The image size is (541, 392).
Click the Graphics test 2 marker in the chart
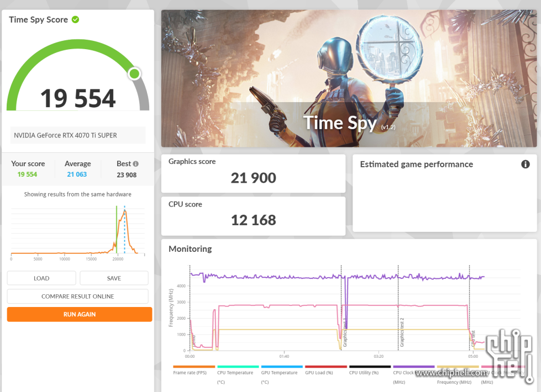point(402,332)
